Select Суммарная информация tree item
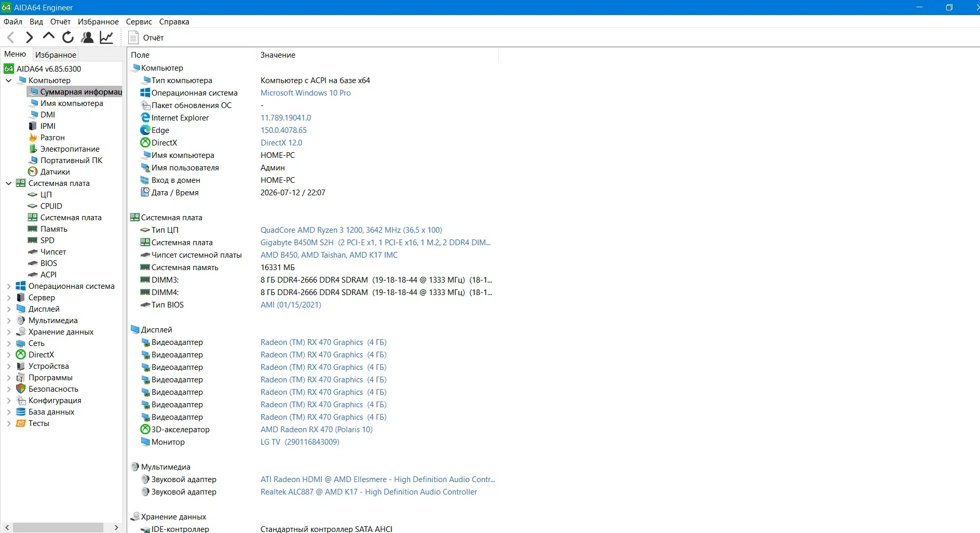The image size is (980, 533). coord(75,92)
